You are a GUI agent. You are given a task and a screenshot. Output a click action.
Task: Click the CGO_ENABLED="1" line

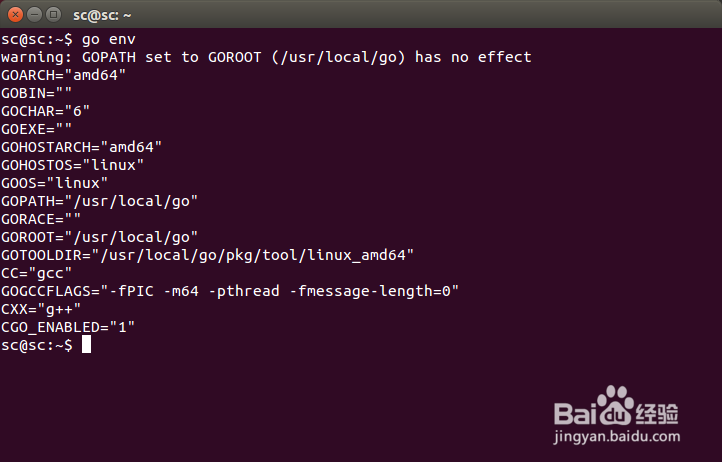pyautogui.click(x=68, y=327)
